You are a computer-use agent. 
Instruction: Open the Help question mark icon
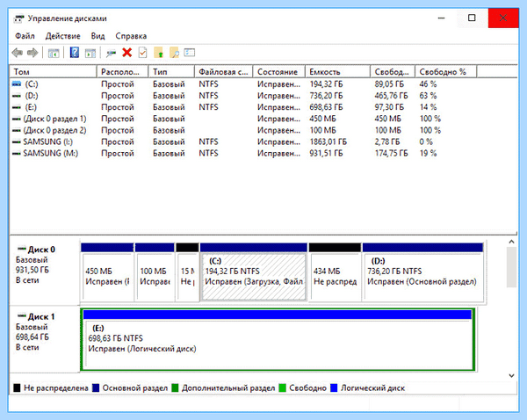[75, 53]
